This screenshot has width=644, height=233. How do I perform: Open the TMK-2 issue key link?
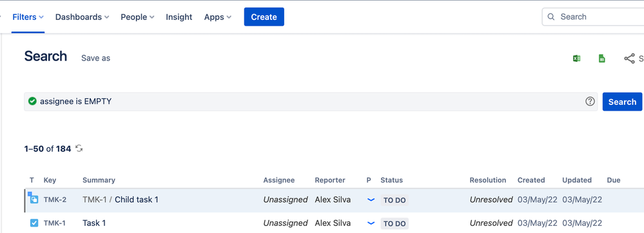pyautogui.click(x=55, y=200)
